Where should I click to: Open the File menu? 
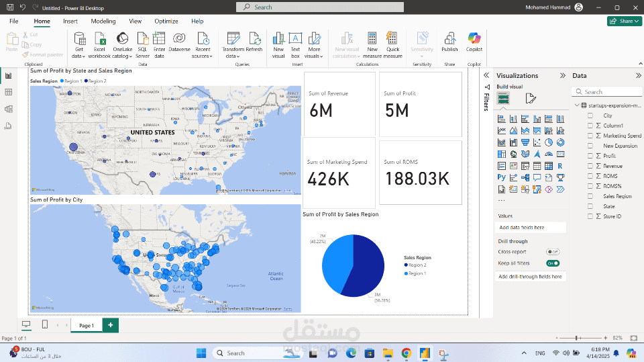(x=14, y=21)
